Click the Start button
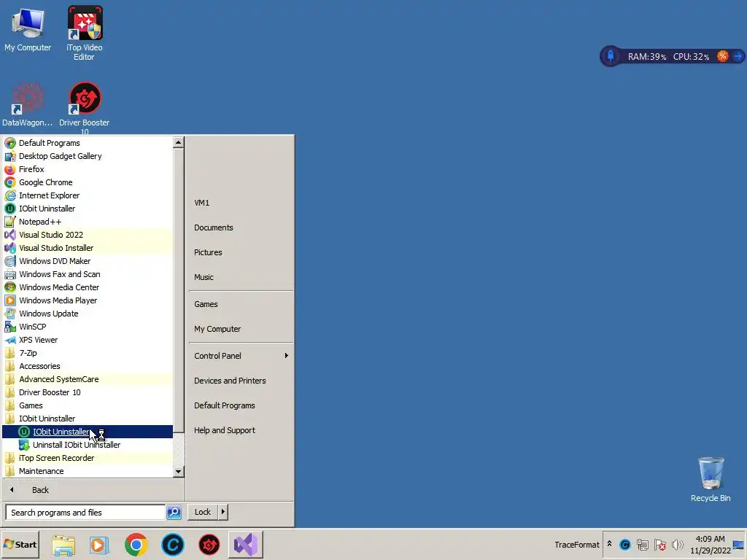747x560 pixels. (x=20, y=544)
